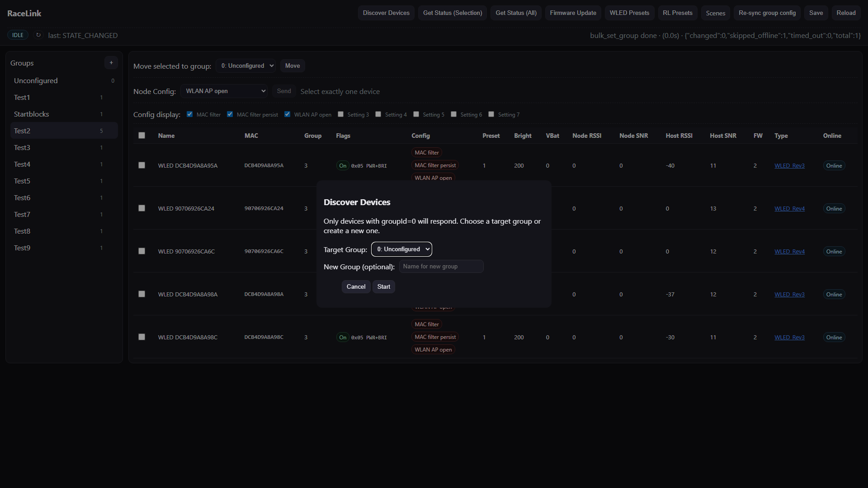The image size is (868, 488).
Task: Select the row checkbox for WLED 90706926CA6C
Action: 142,251
